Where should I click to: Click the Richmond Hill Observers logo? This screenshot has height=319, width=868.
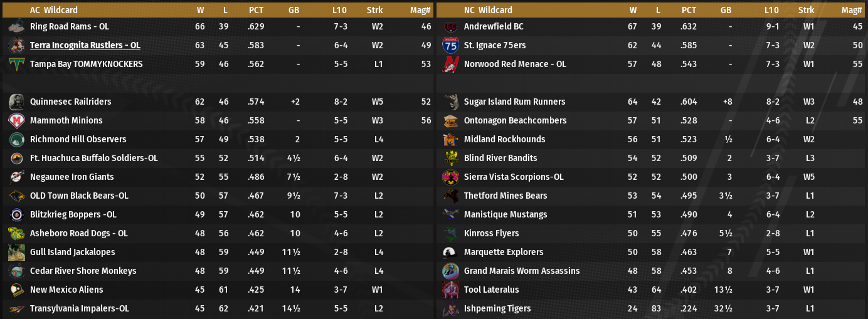coord(17,139)
